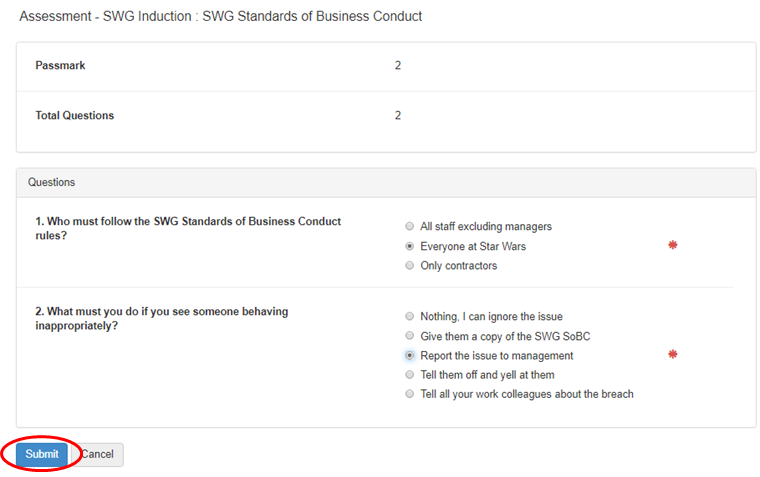Click the Total Questions value of 2

click(x=398, y=116)
